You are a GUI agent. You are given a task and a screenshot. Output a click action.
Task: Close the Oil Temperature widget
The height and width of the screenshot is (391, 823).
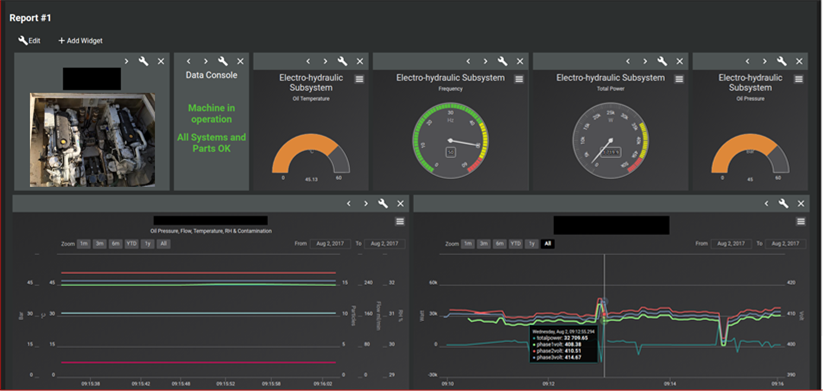pos(360,61)
